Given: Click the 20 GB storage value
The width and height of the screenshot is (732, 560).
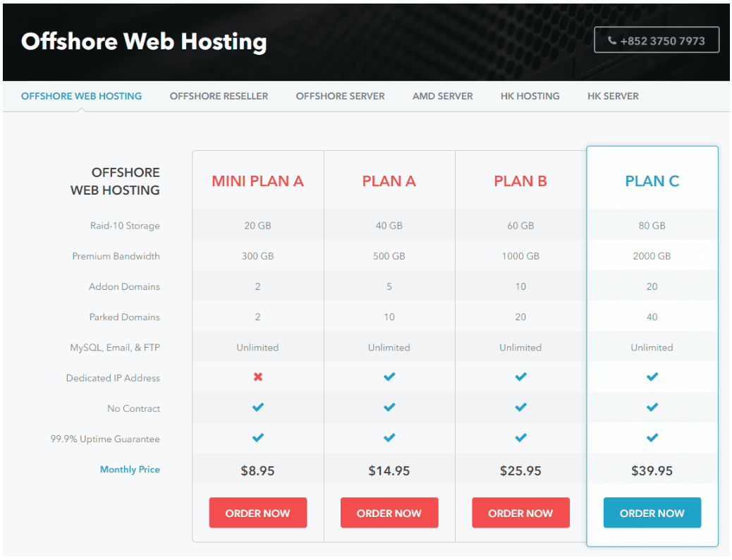Looking at the screenshot, I should [257, 226].
